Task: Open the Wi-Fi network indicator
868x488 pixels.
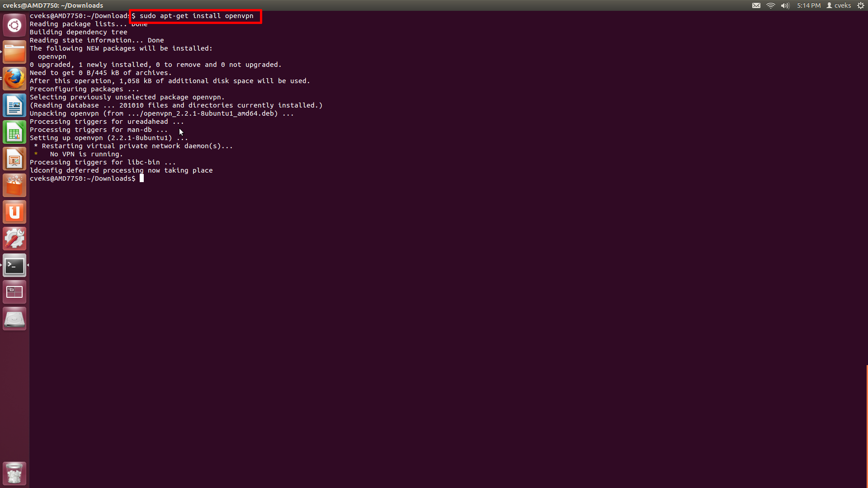Action: [771, 5]
